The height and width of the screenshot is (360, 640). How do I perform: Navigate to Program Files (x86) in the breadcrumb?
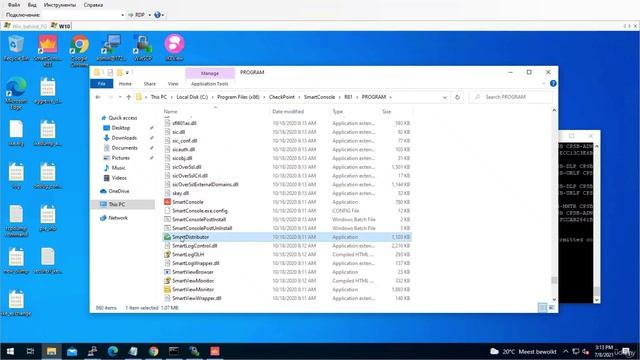pyautogui.click(x=238, y=97)
